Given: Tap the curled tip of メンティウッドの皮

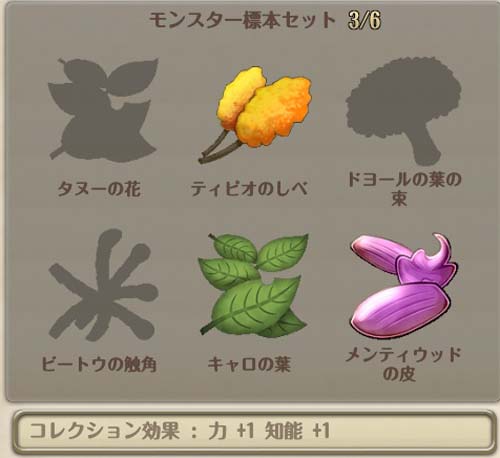Looking at the screenshot, I should pos(441,246).
